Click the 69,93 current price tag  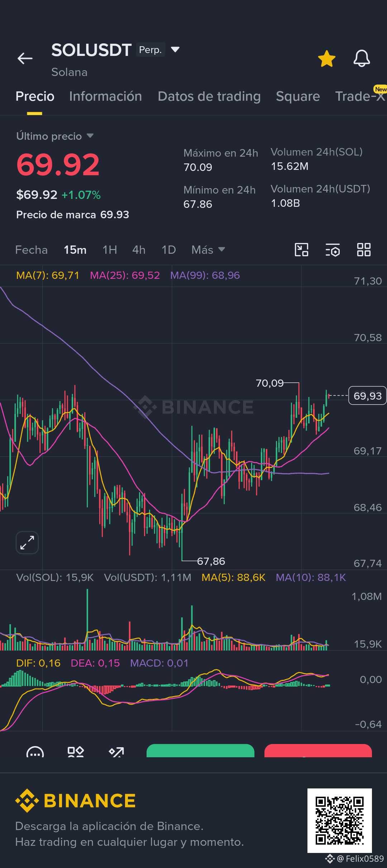click(x=367, y=396)
